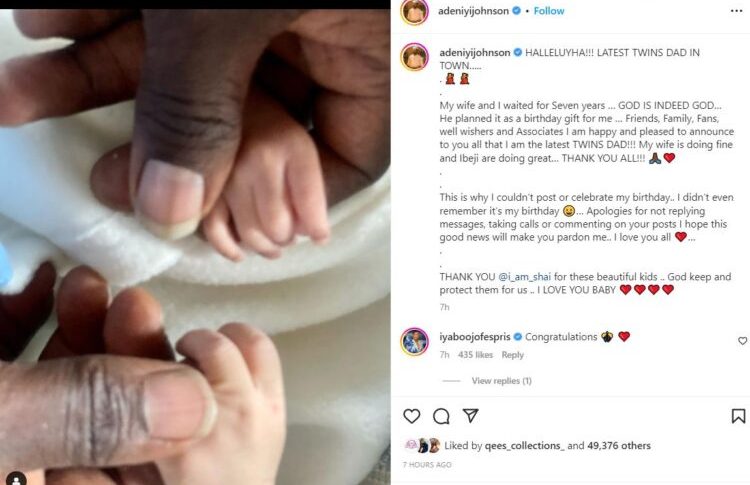This screenshot has width=750, height=485.
Task: Open adeniyijohnson header profile picture
Action: [414, 11]
